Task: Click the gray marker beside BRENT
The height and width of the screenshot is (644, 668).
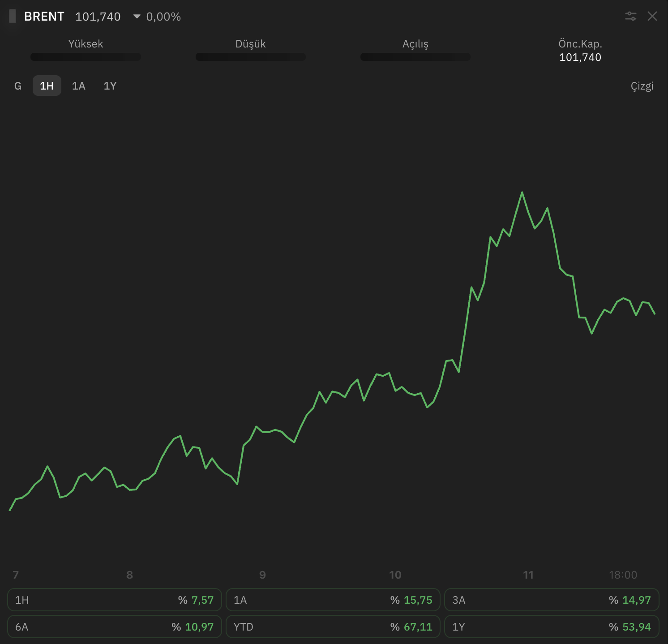Action: [x=13, y=17]
